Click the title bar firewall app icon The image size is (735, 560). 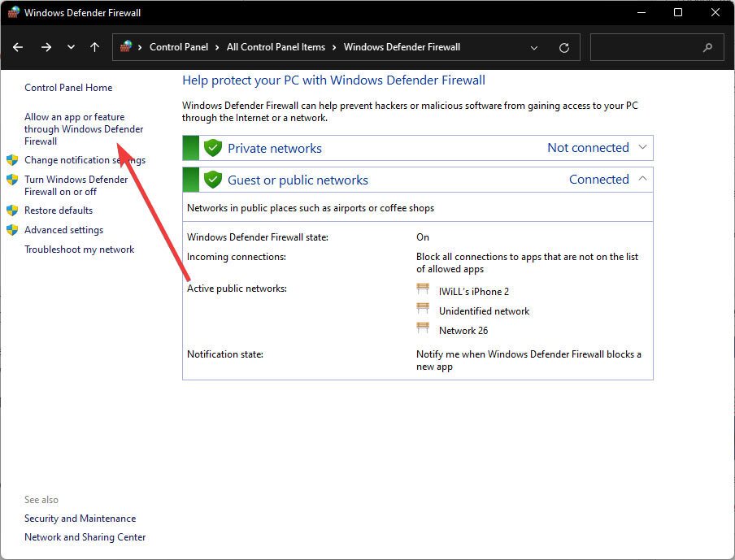click(x=14, y=12)
